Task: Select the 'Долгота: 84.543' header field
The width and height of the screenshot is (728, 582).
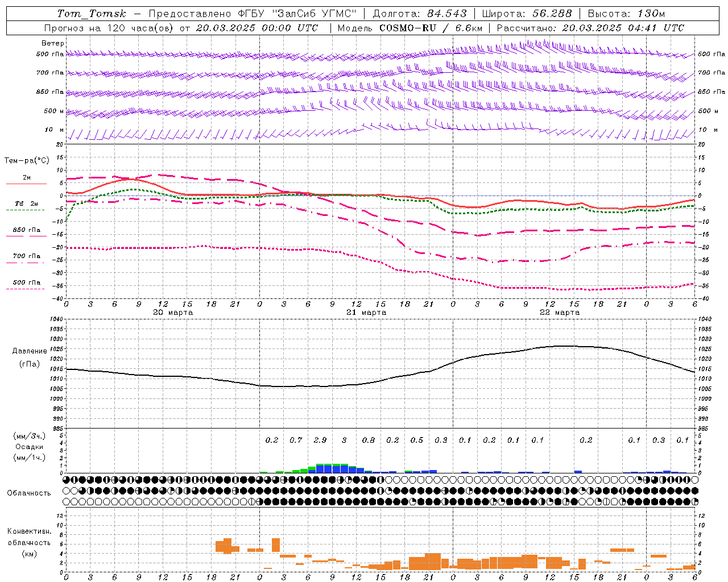Action: 420,14
